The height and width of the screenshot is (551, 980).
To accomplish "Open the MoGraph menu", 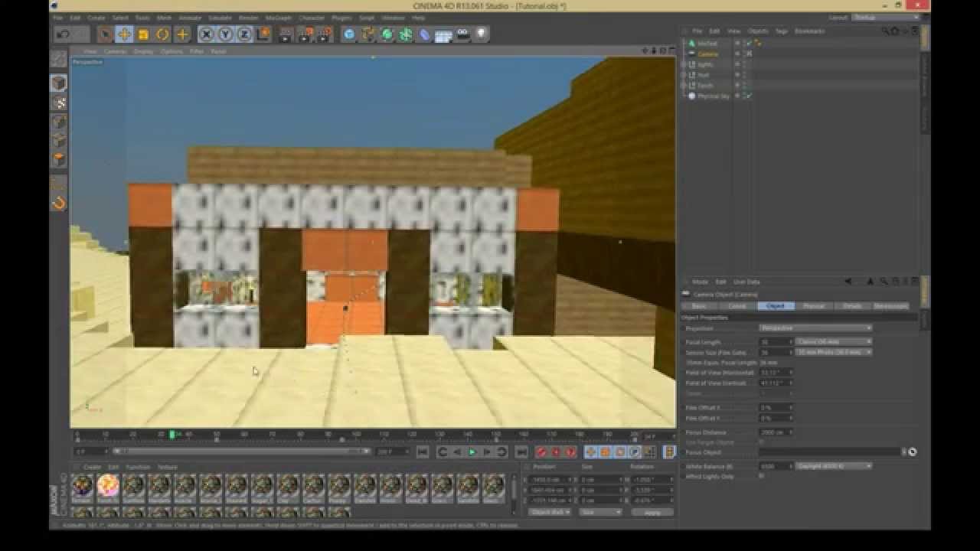I will click(279, 18).
